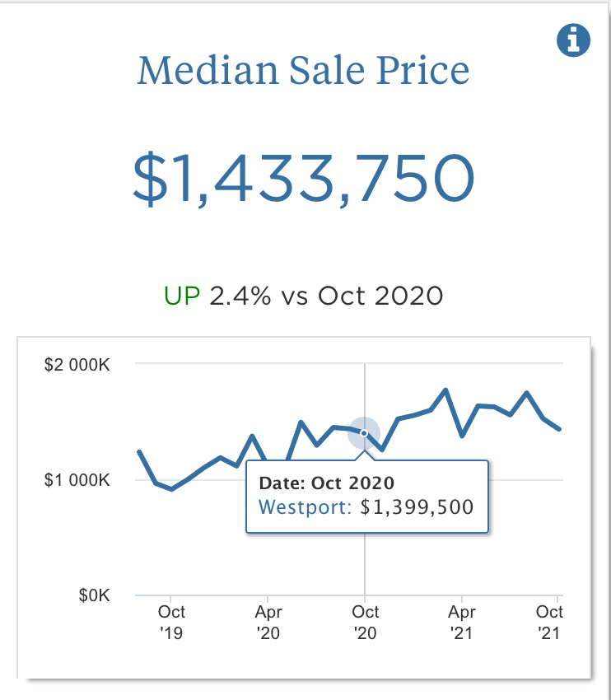Click the $1 000K y-axis label
The width and height of the screenshot is (611, 700).
77,479
